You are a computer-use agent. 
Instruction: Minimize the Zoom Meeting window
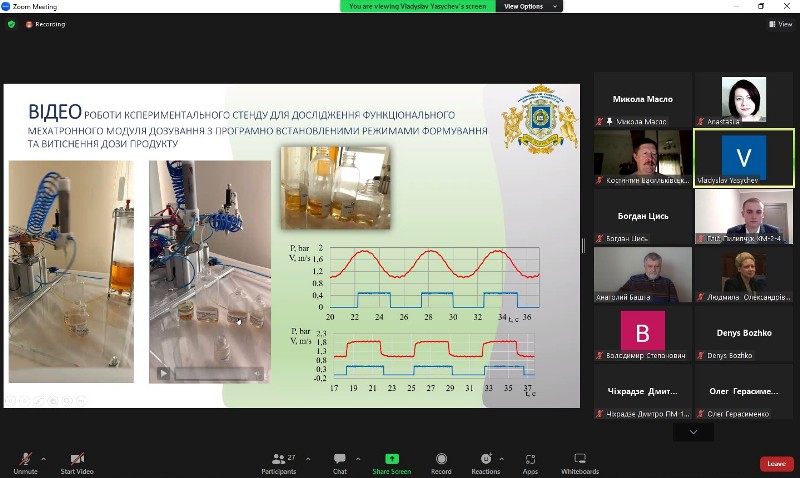735,6
